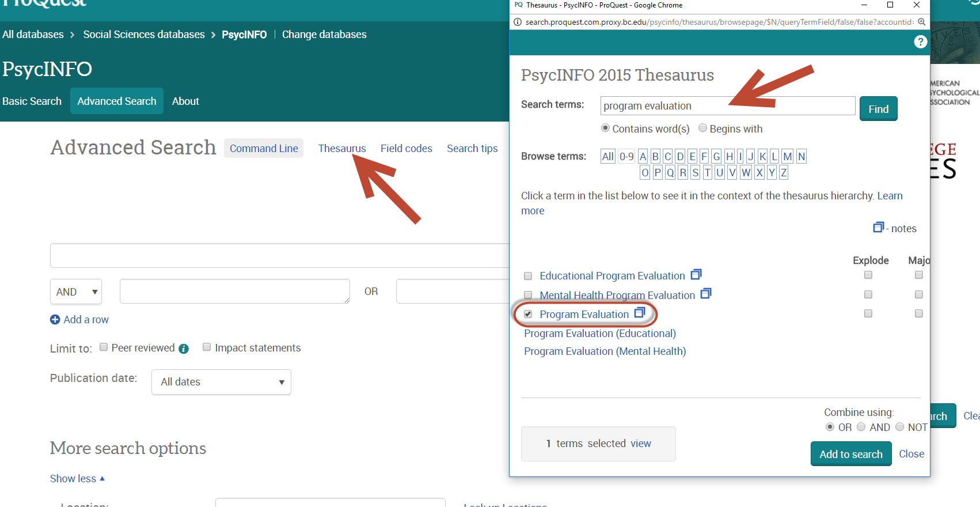Select the Begins with radio button
The width and height of the screenshot is (980, 507).
702,128
